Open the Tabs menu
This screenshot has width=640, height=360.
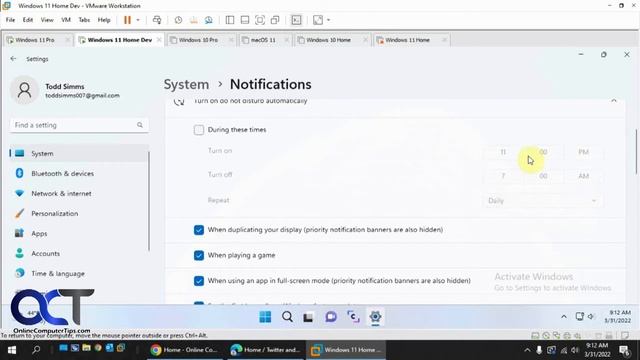click(x=84, y=20)
